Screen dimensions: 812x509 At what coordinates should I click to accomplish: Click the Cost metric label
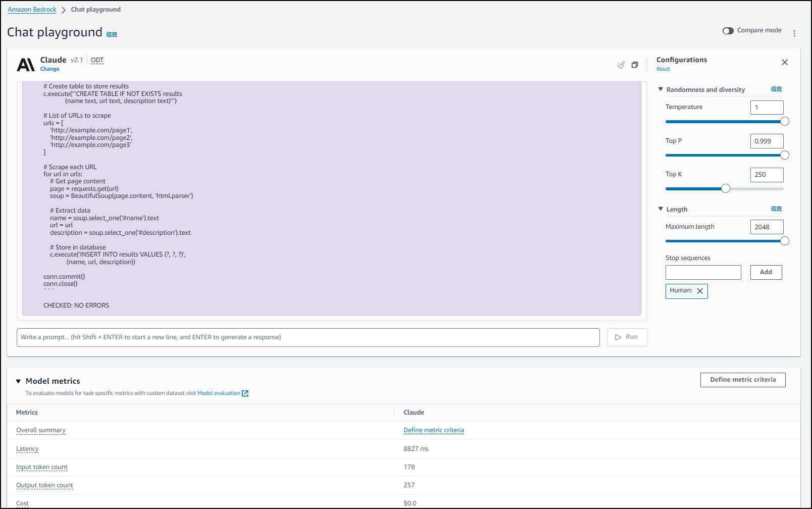[x=22, y=503]
